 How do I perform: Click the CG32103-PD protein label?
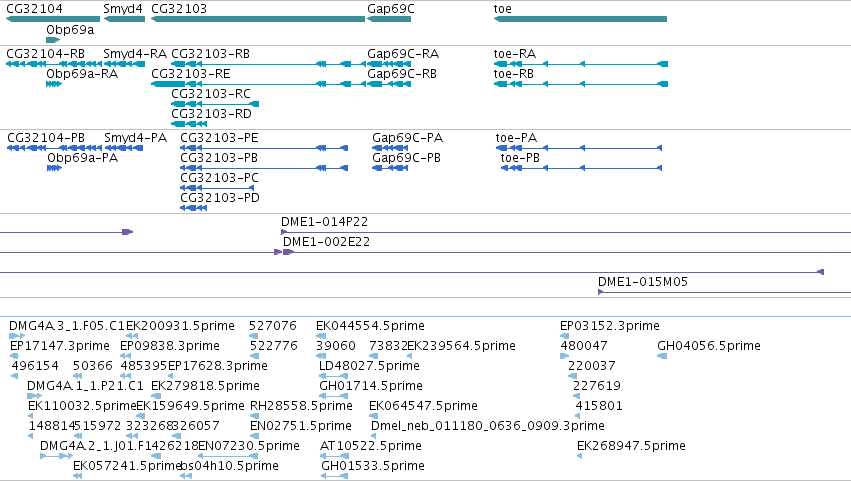coord(220,198)
